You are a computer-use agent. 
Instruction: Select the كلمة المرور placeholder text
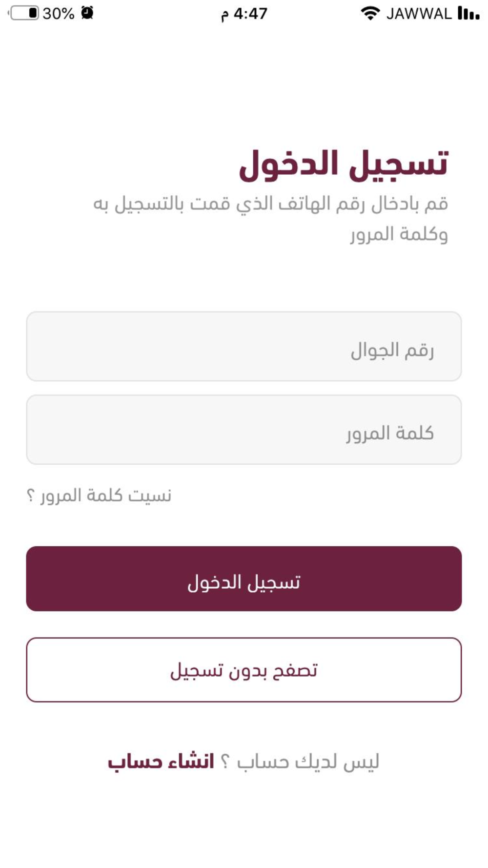pyautogui.click(x=390, y=433)
